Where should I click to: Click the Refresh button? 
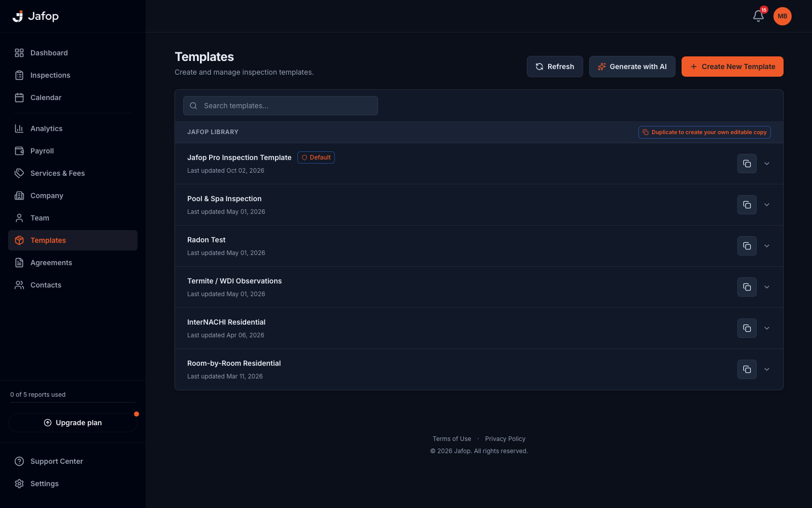click(555, 67)
